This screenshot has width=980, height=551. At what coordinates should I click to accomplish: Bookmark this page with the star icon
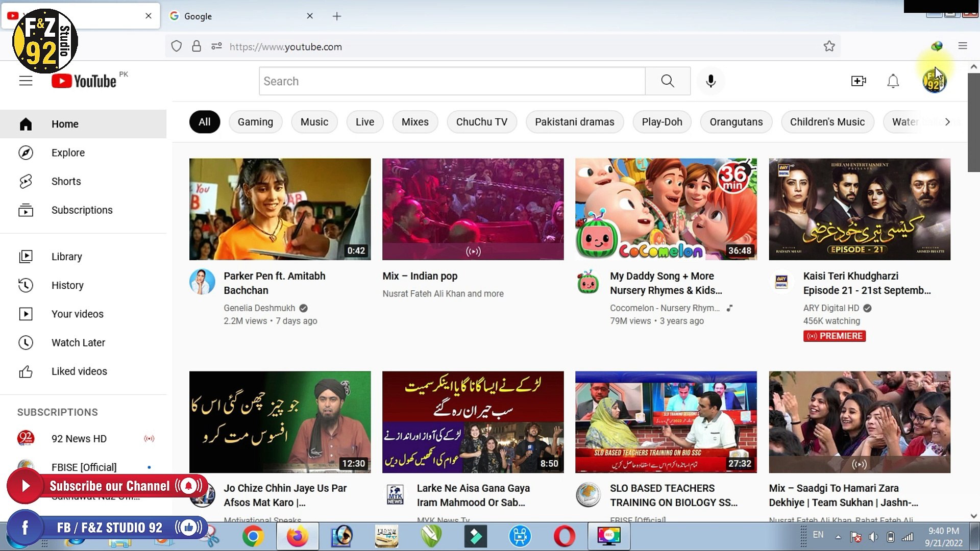(x=829, y=46)
